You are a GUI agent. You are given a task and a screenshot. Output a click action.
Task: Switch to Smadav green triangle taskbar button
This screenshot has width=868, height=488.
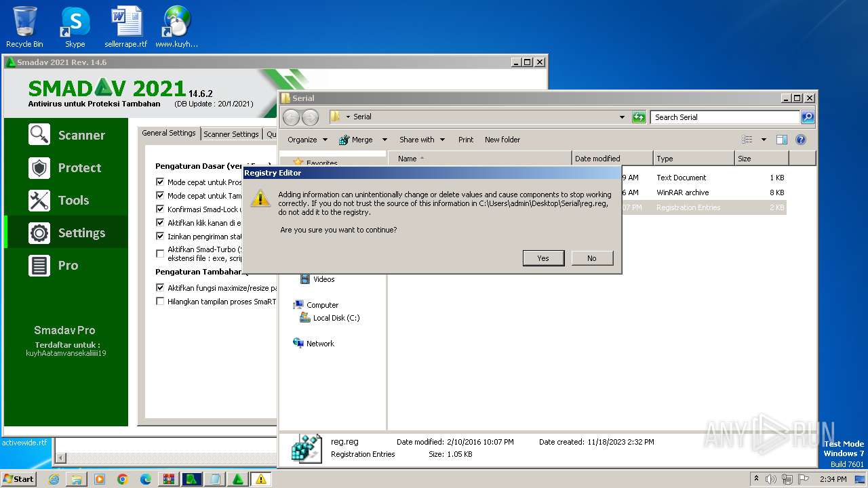(x=238, y=479)
